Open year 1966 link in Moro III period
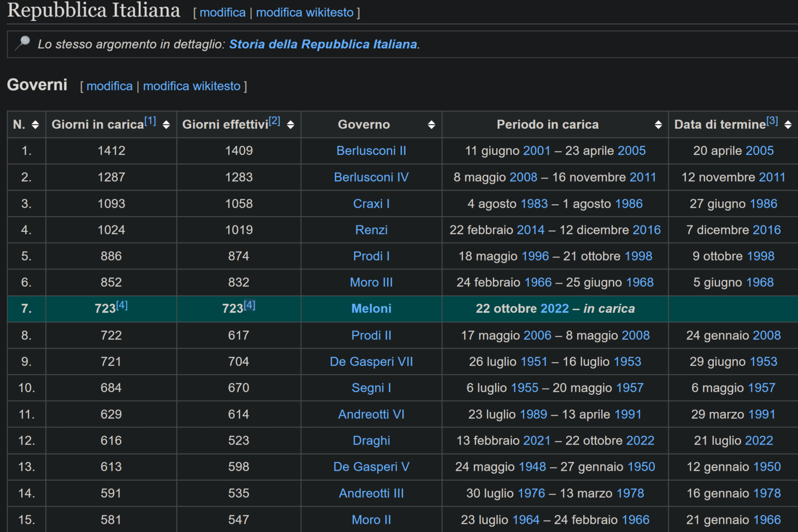Viewport: 798px width, 532px height. [538, 282]
